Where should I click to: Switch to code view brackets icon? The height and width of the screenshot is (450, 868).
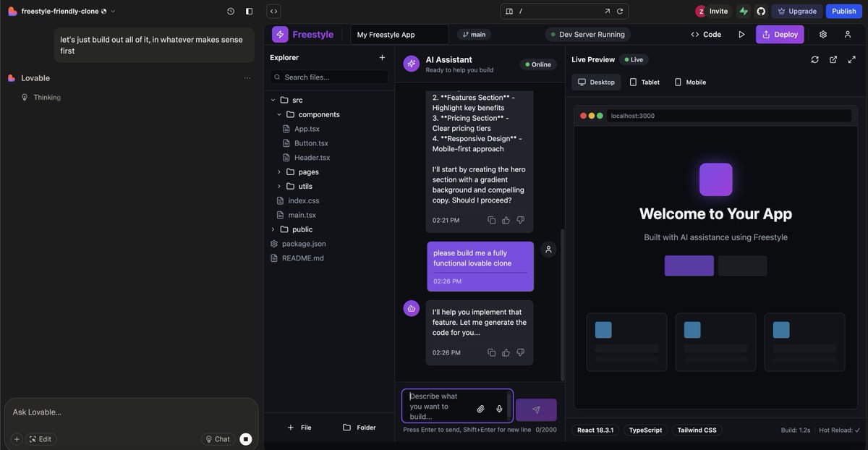coord(273,11)
